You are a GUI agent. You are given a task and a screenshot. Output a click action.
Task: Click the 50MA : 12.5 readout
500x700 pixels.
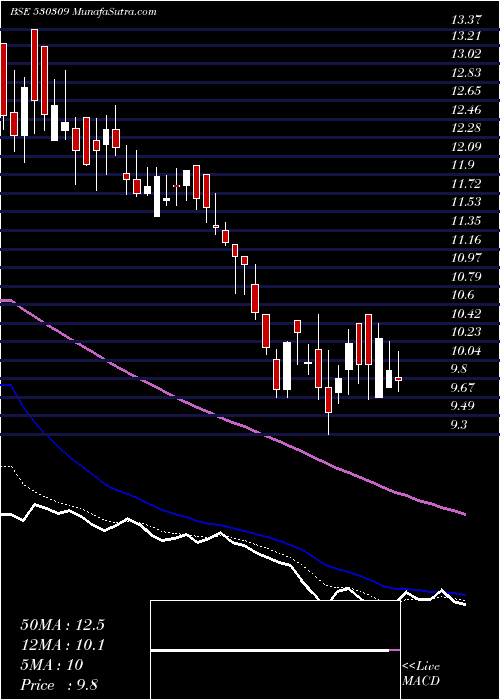point(62,625)
